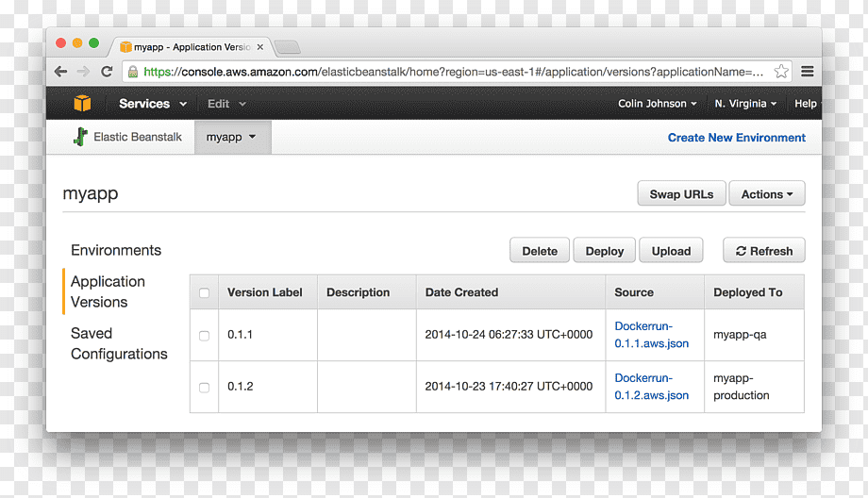Toggle the select-all checkbox in the table header
868x498 pixels.
point(205,292)
